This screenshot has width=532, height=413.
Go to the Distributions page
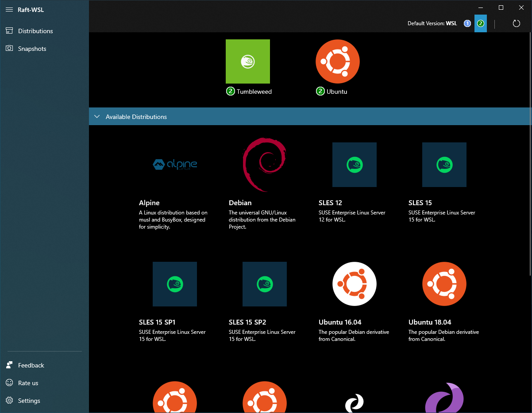(44, 31)
